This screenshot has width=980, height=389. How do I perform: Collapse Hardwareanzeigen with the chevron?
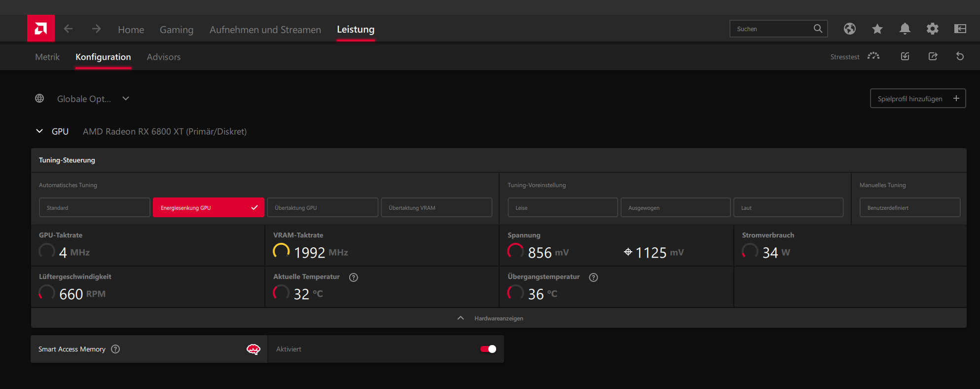[461, 318]
